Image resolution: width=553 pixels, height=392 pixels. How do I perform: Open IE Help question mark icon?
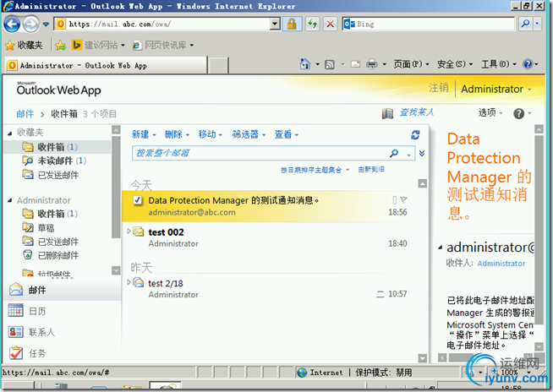[x=528, y=64]
